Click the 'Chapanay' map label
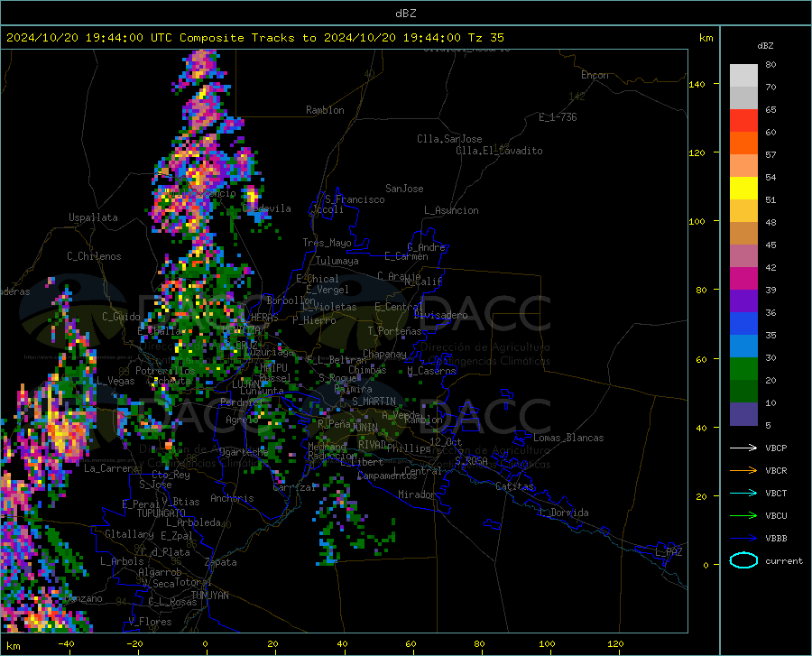Image resolution: width=812 pixels, height=656 pixels. 384,354
